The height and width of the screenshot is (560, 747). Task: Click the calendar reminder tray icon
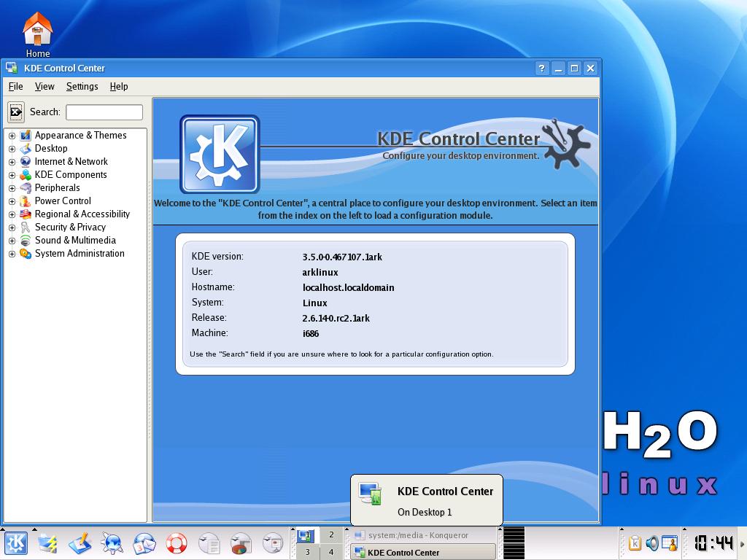(x=670, y=542)
